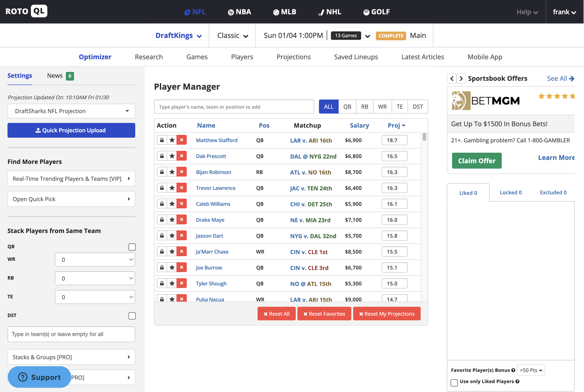Click Reset My Projections button

click(x=387, y=314)
